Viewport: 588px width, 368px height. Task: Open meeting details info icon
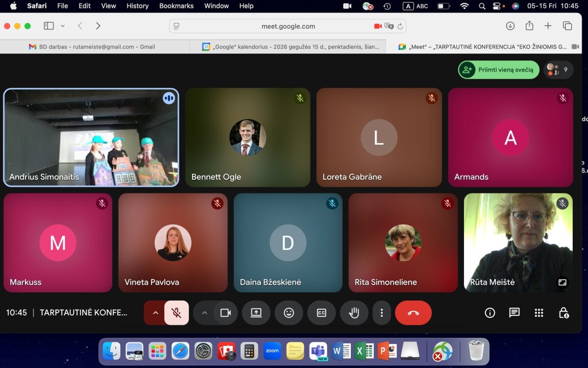[490, 313]
